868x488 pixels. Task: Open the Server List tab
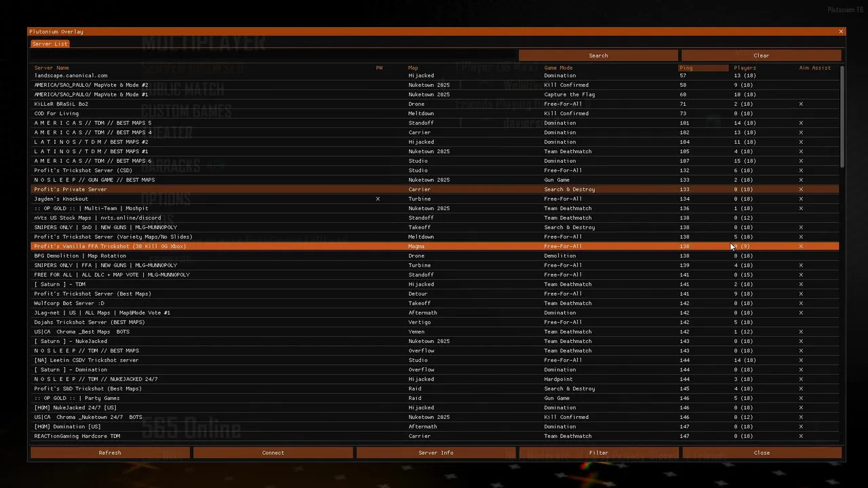coord(50,44)
